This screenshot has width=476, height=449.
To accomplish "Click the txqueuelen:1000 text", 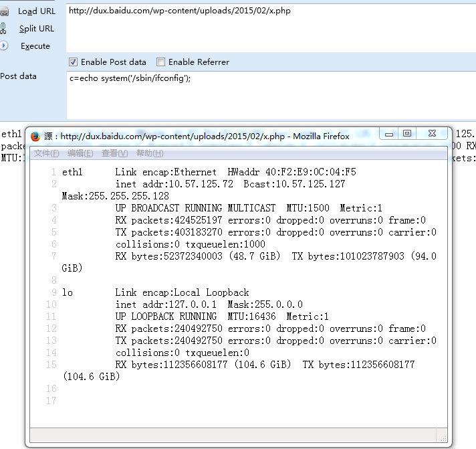I will coord(225,244).
